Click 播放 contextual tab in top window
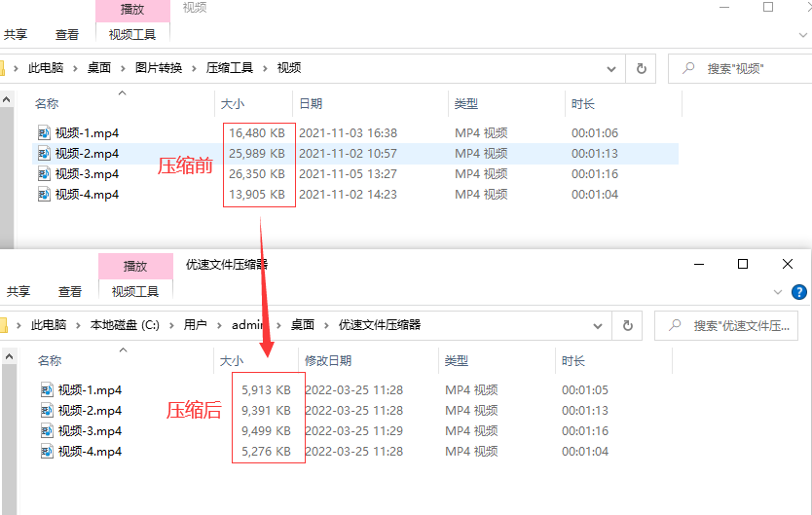The image size is (812, 515). [132, 10]
